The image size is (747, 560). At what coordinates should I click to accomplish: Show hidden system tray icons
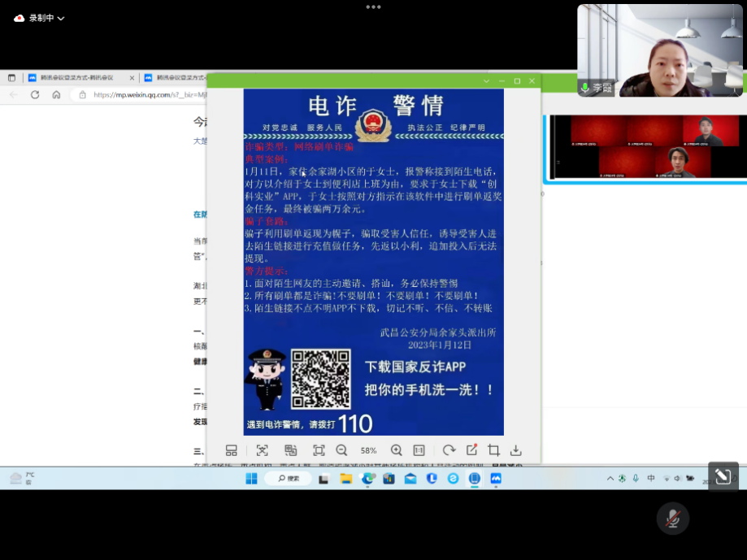pyautogui.click(x=610, y=479)
